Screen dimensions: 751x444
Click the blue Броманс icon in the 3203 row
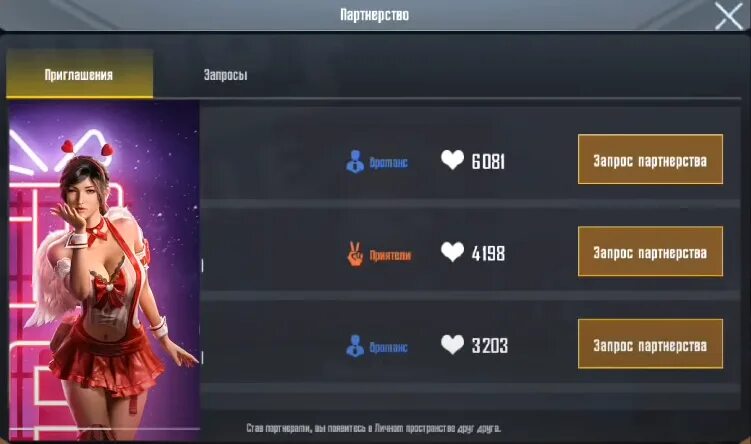355,346
